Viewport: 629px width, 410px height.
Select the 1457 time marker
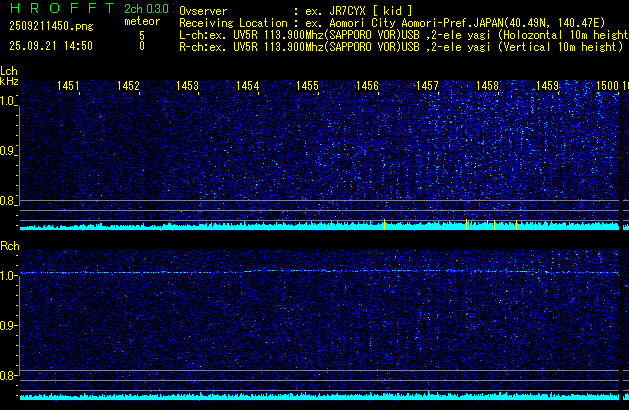pyautogui.click(x=428, y=87)
